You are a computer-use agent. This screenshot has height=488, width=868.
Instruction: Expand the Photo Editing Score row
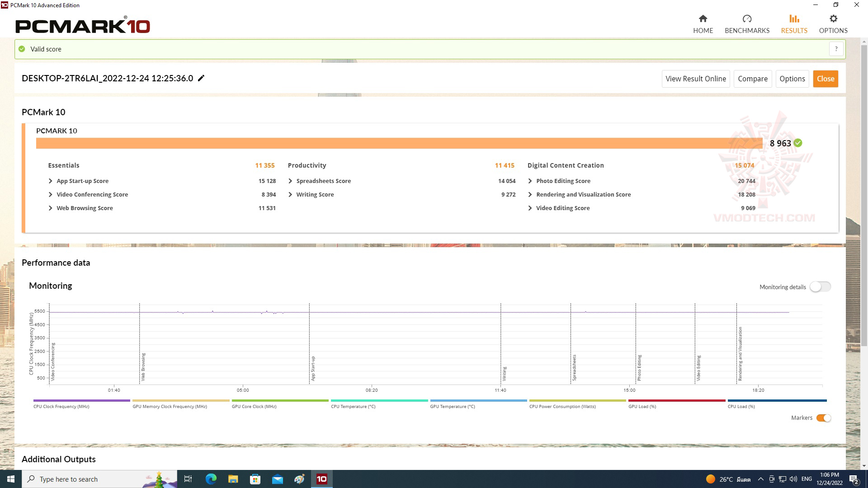click(531, 181)
